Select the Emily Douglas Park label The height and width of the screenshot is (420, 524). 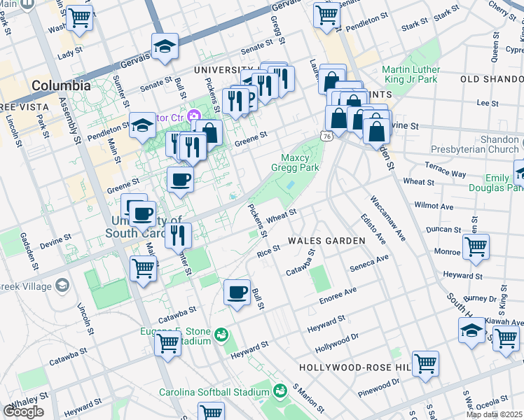[496, 183]
